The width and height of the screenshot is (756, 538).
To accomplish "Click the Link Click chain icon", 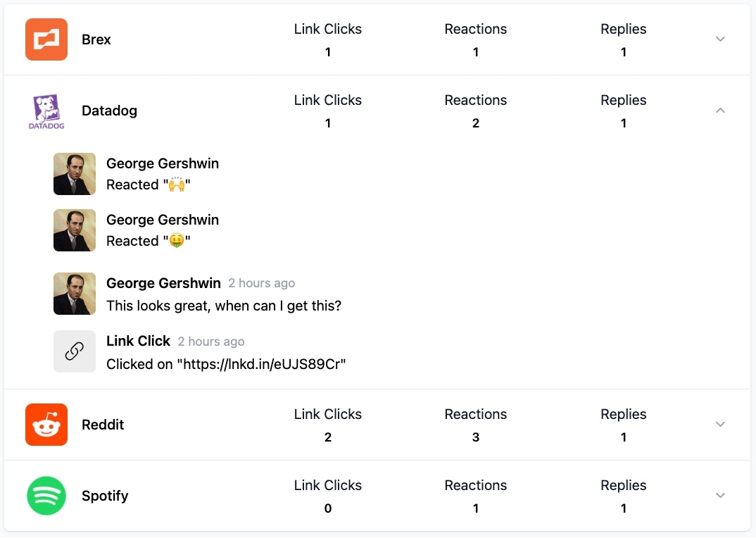I will point(75,351).
